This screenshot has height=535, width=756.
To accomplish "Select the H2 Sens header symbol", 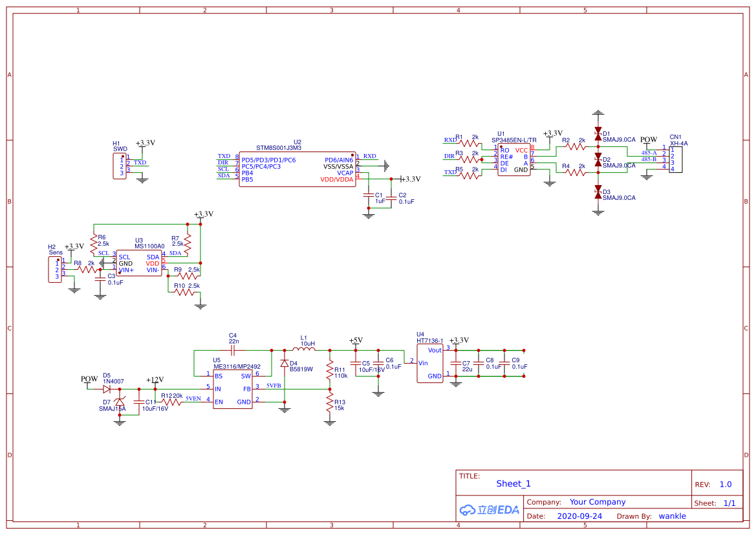I will tap(55, 269).
